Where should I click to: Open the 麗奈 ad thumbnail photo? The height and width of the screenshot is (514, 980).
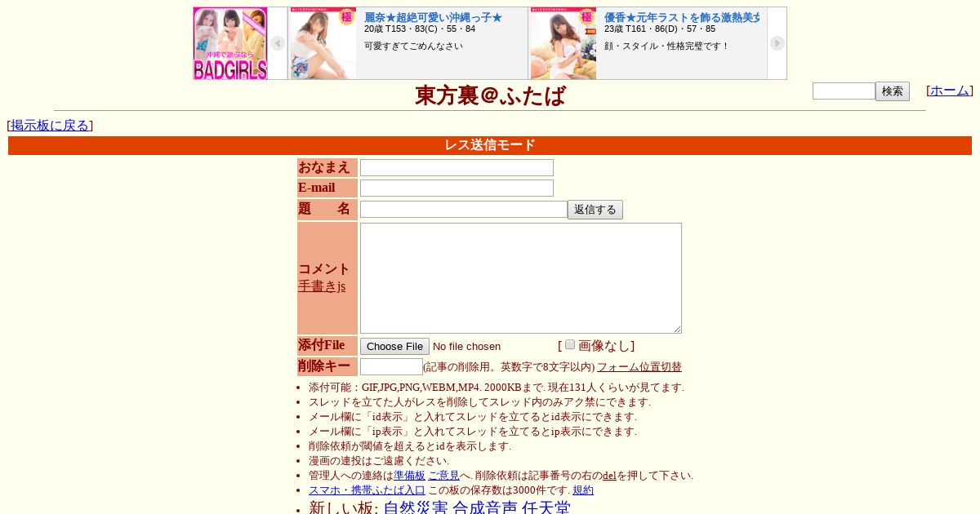point(323,43)
